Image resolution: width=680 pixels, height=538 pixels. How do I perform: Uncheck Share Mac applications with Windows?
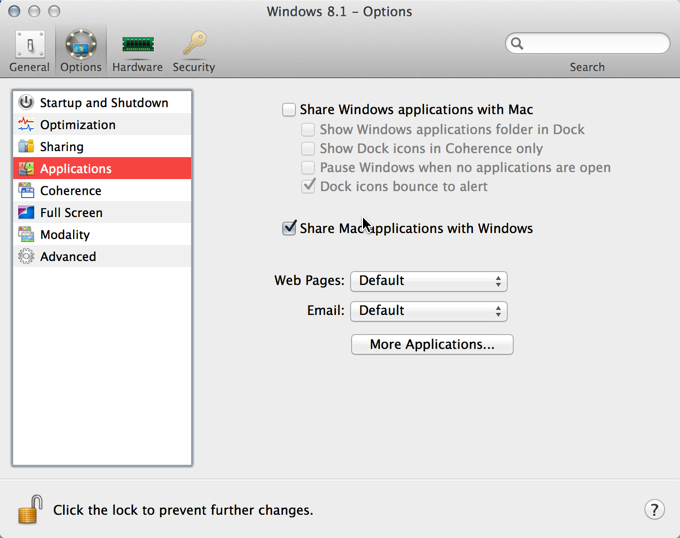[289, 228]
